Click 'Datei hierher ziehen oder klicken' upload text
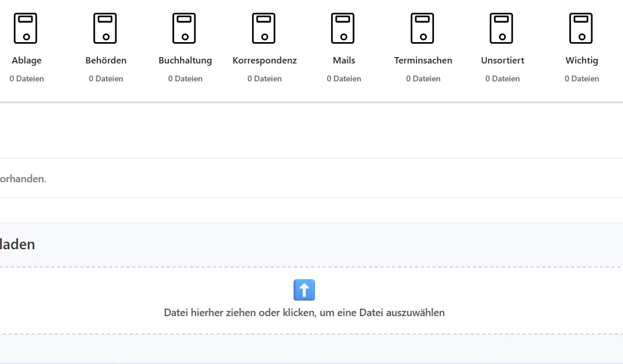Viewport: 623px width, 364px height. pyautogui.click(x=305, y=313)
